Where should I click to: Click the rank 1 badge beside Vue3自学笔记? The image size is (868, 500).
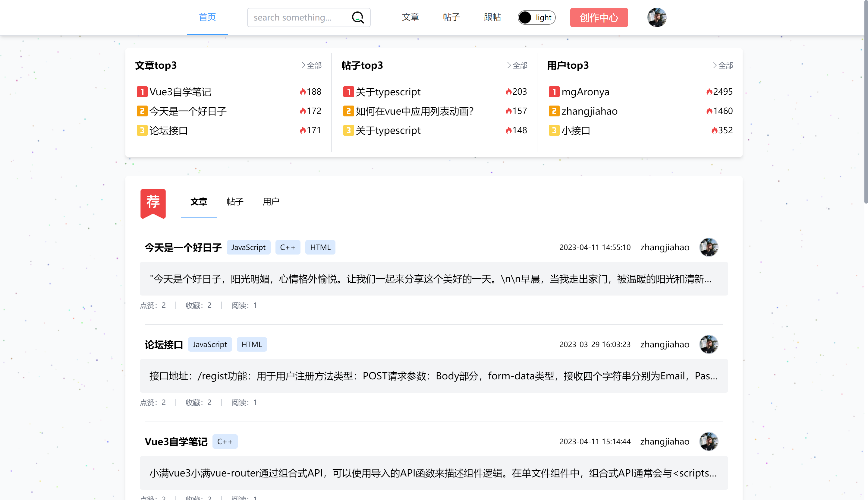pos(142,92)
